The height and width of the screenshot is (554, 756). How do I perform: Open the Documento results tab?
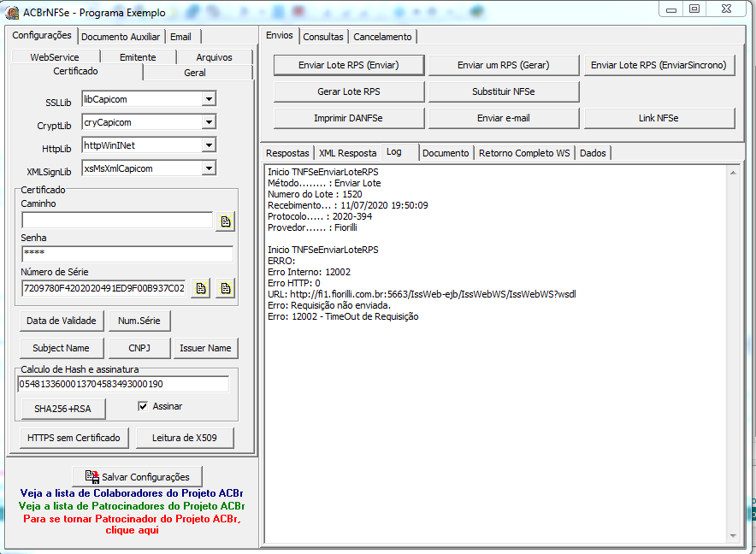click(x=446, y=153)
